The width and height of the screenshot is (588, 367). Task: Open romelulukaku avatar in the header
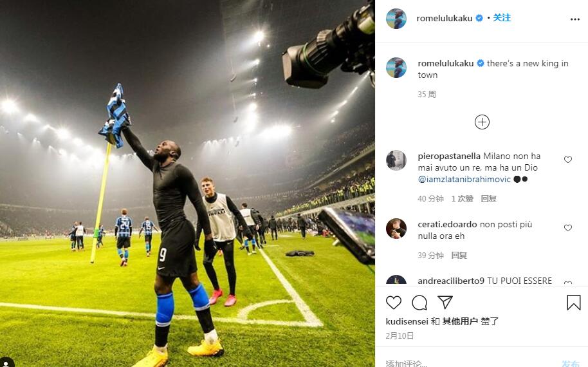pos(396,19)
